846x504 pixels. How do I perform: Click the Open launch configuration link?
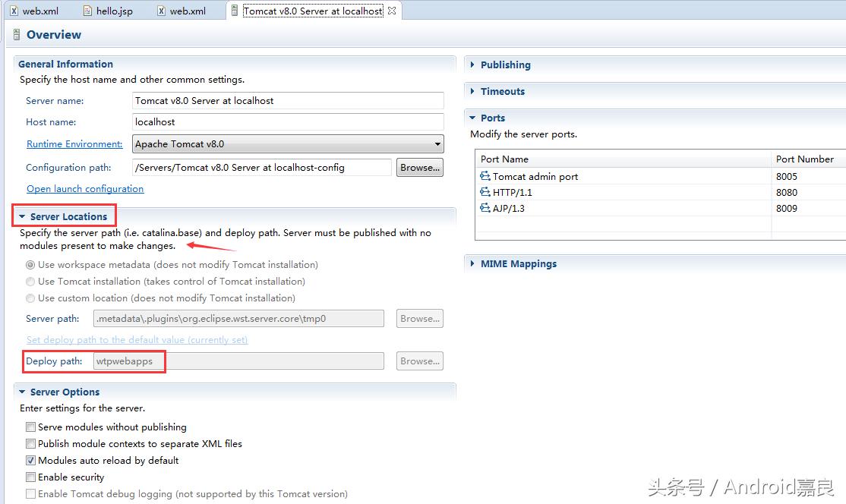point(85,189)
